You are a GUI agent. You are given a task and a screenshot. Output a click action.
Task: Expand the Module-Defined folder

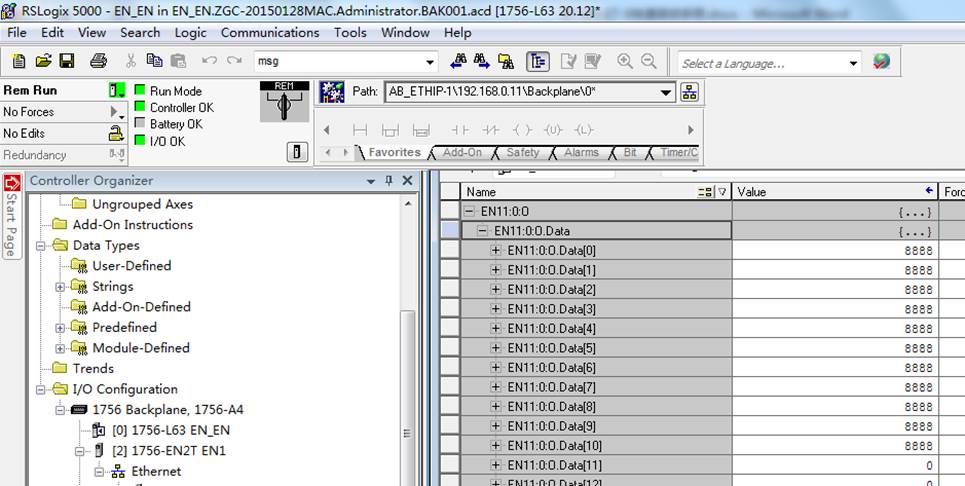click(60, 348)
